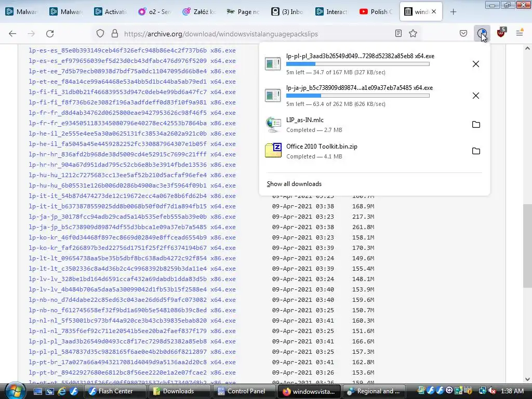Switch to the Załóż tab
Image resolution: width=532 pixels, height=399 pixels.
tap(199, 12)
